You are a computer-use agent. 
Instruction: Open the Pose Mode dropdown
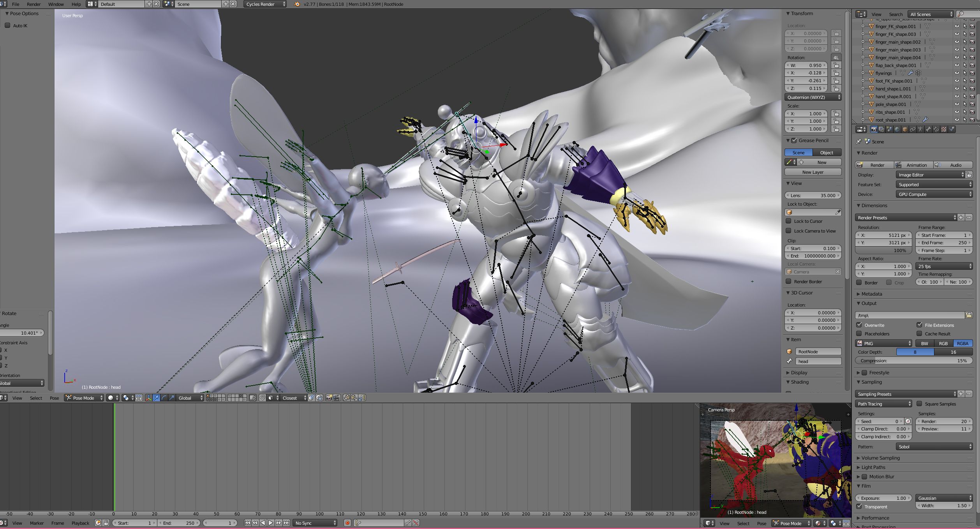84,398
